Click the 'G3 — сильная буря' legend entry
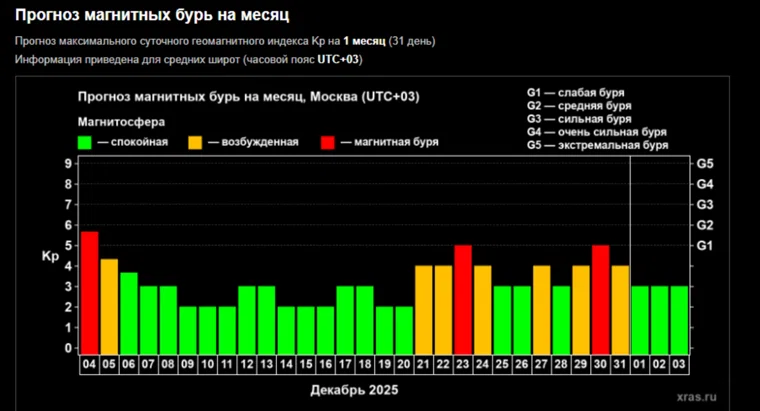The image size is (760, 411). (x=578, y=118)
